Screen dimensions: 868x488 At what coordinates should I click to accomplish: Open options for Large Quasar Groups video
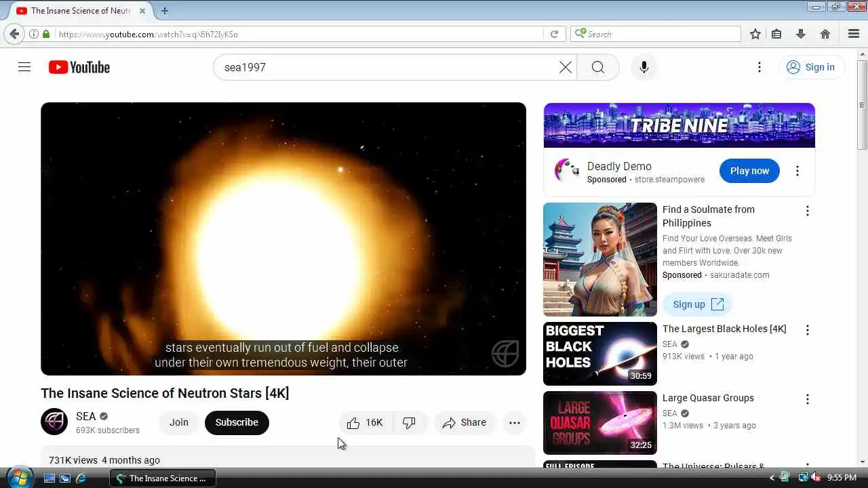807,399
